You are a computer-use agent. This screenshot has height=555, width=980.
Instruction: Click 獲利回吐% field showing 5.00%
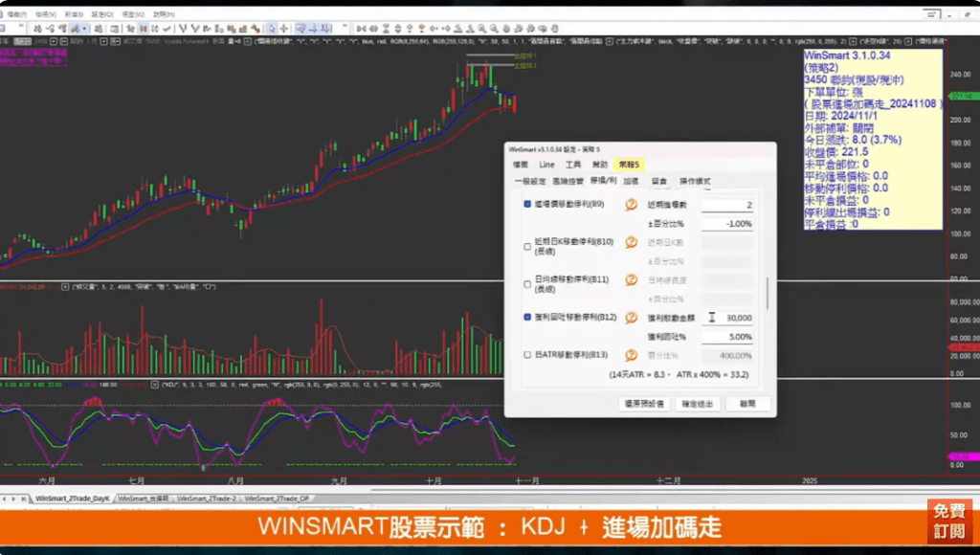727,336
